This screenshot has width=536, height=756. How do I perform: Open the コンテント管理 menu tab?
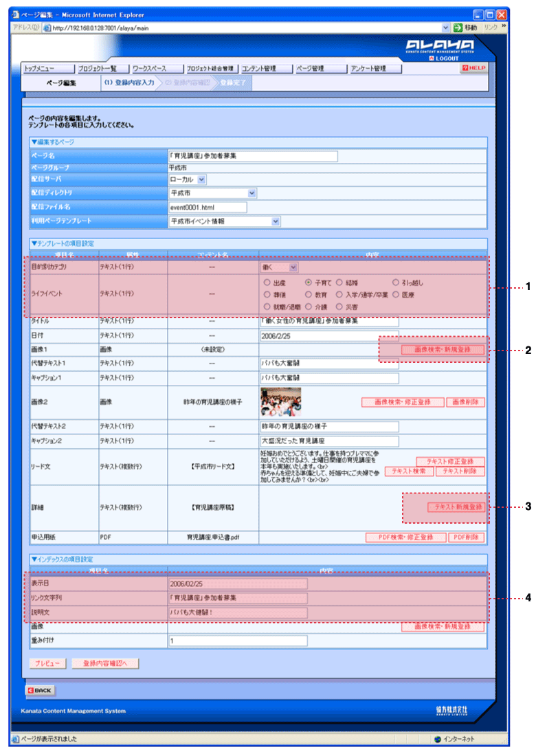pyautogui.click(x=266, y=69)
